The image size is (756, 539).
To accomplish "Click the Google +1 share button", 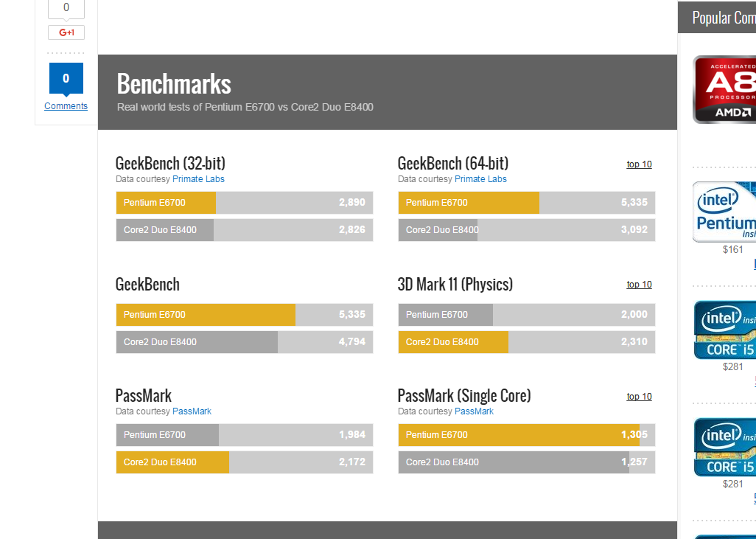I will pyautogui.click(x=66, y=32).
